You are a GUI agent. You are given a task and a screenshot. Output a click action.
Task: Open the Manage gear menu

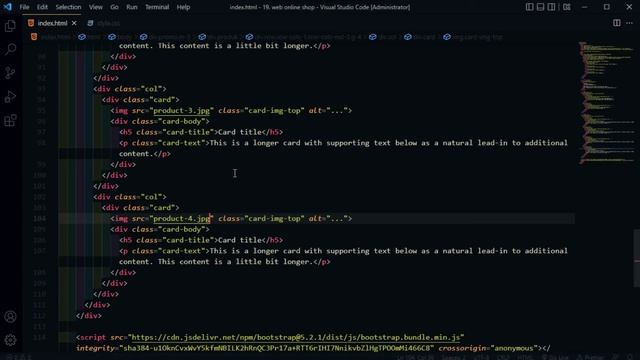(10, 340)
